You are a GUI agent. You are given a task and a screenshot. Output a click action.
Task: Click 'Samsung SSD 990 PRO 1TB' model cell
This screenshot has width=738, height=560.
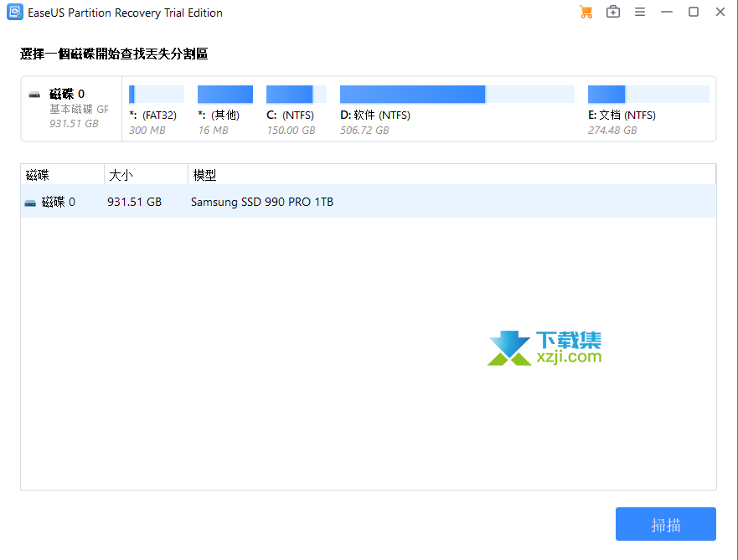[x=262, y=202]
